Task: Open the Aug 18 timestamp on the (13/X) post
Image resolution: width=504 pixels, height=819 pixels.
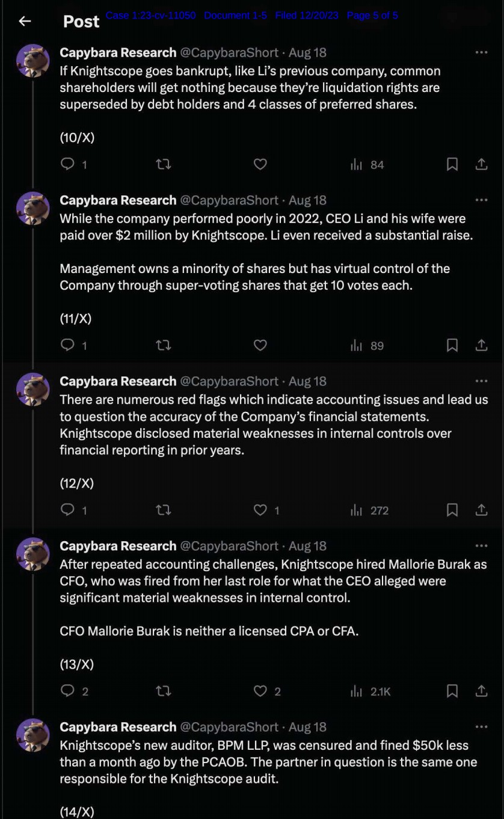Action: coord(307,546)
